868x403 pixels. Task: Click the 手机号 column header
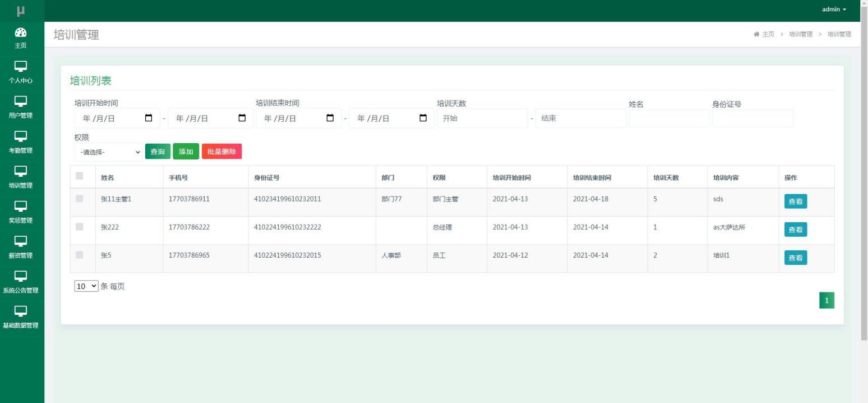(178, 177)
